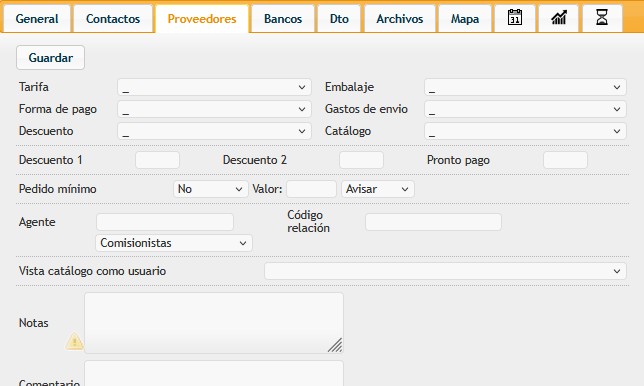Expand the Avisar dropdown
This screenshot has width=644, height=386.
tap(378, 189)
